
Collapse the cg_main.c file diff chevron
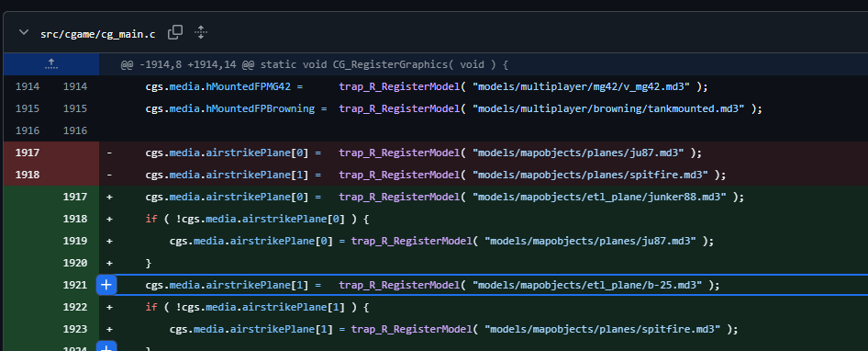pyautogui.click(x=23, y=33)
